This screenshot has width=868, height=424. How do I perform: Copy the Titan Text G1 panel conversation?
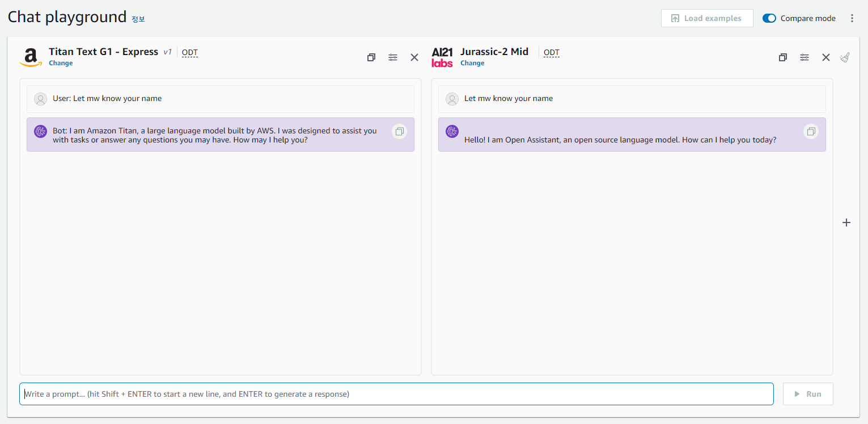pyautogui.click(x=371, y=57)
